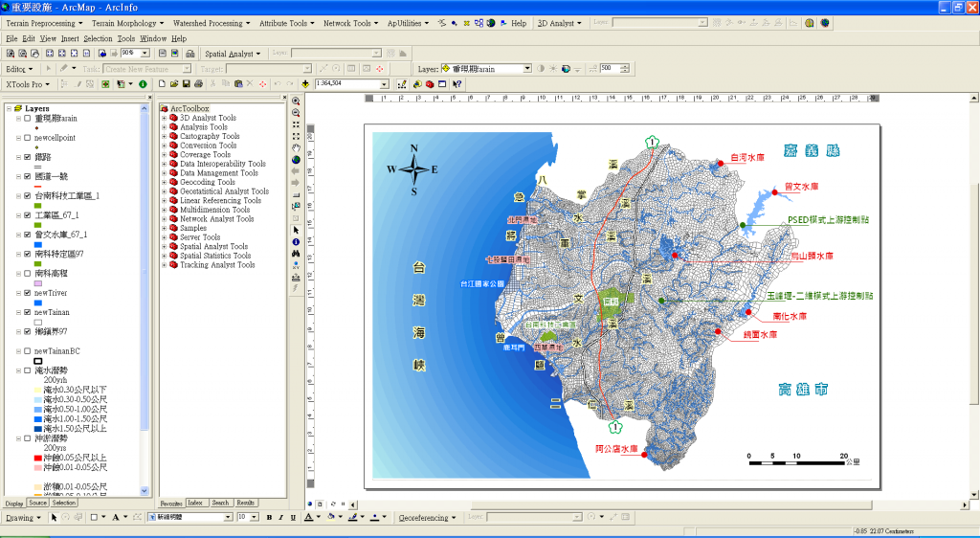980x538 pixels.
Task: Select the Pan hand tool
Action: coord(296,148)
